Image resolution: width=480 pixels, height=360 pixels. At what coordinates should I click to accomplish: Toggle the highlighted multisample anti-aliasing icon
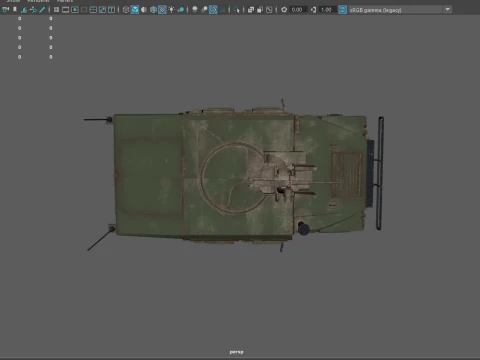point(213,10)
